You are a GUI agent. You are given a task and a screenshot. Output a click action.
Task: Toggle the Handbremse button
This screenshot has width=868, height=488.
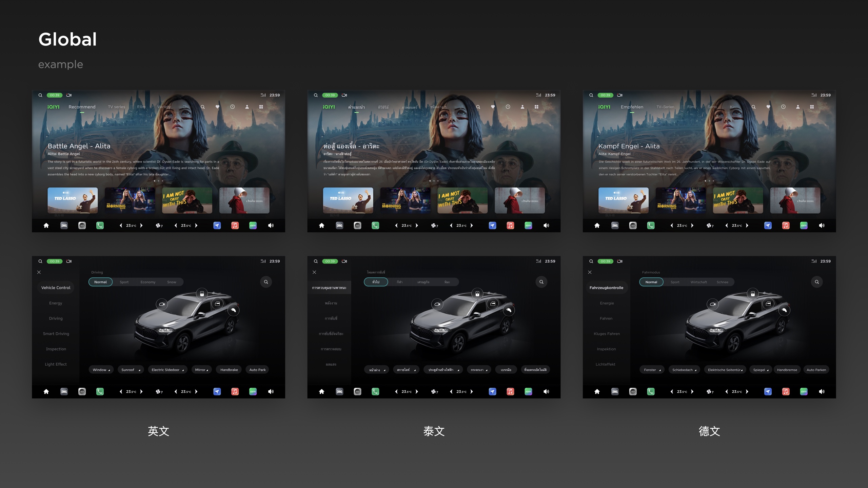pyautogui.click(x=787, y=370)
